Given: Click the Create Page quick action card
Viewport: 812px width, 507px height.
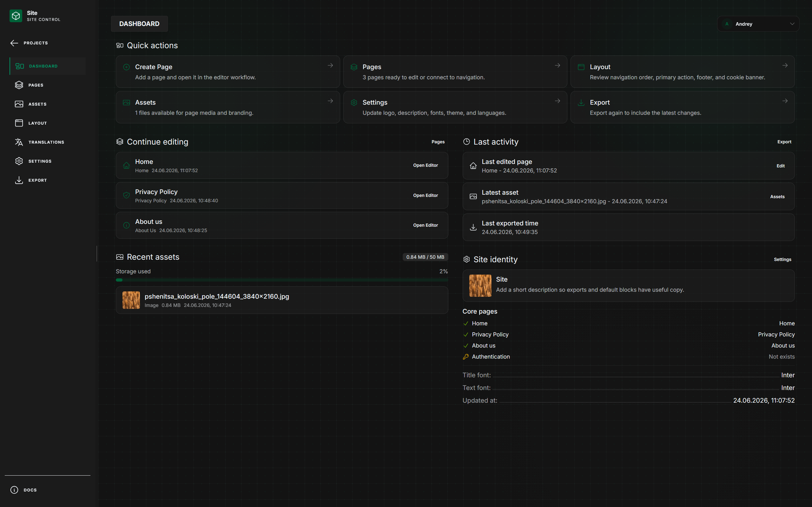Looking at the screenshot, I should [228, 72].
